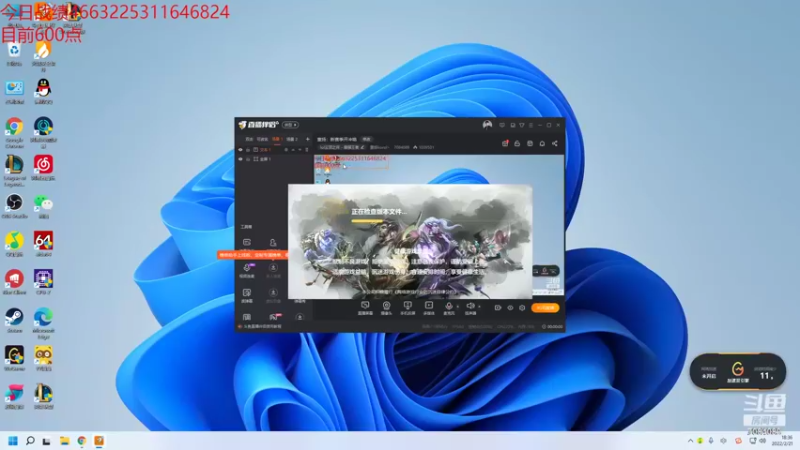Click the League loading splash image
This screenshot has width=800, height=450.
410,241
